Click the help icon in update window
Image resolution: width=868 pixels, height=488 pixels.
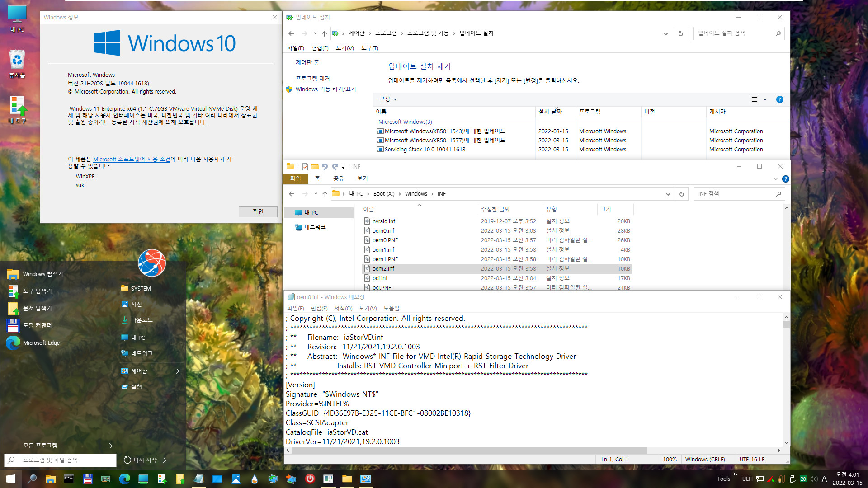pyautogui.click(x=780, y=99)
